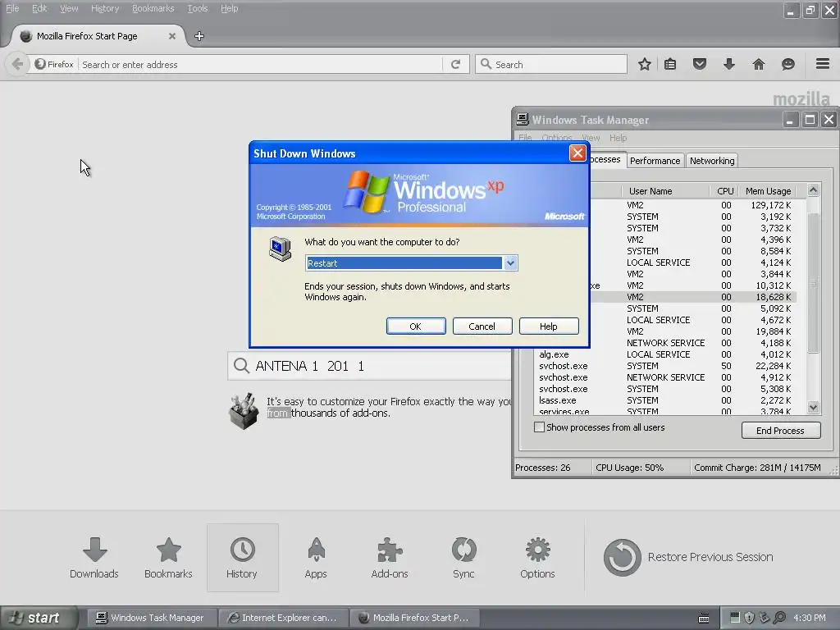
Task: Sort processes by CPU column
Action: (725, 191)
